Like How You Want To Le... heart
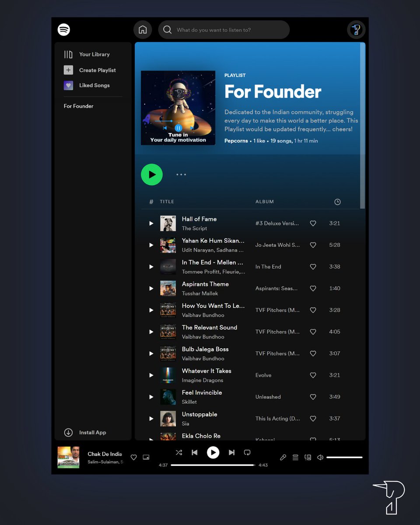420x525 pixels. [x=313, y=310]
